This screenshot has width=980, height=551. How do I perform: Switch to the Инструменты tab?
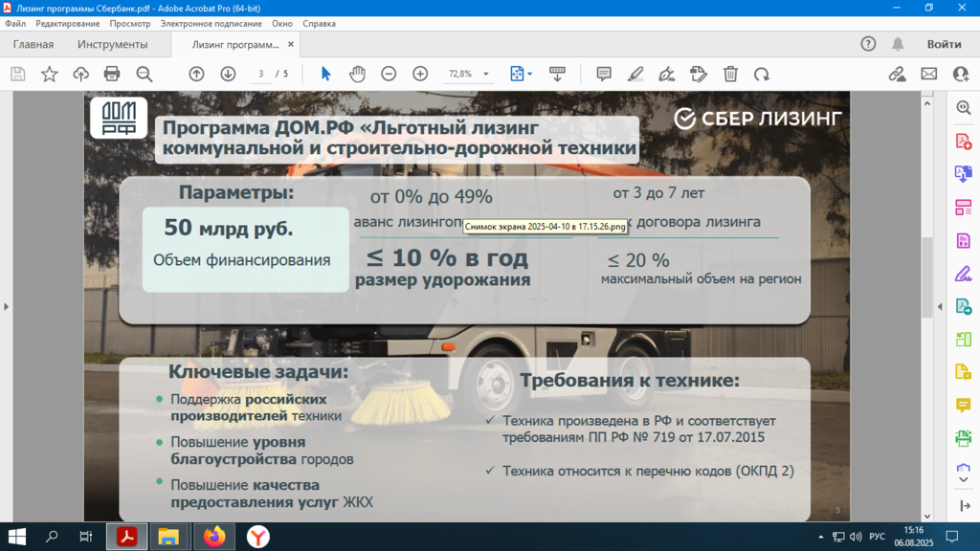click(x=113, y=44)
